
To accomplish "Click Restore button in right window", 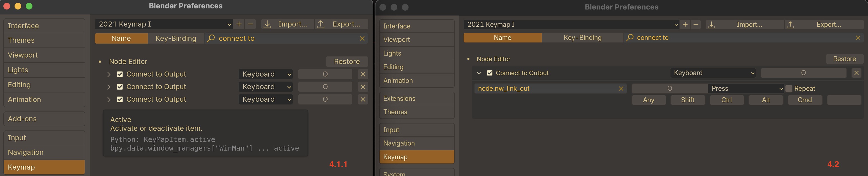I will 844,59.
